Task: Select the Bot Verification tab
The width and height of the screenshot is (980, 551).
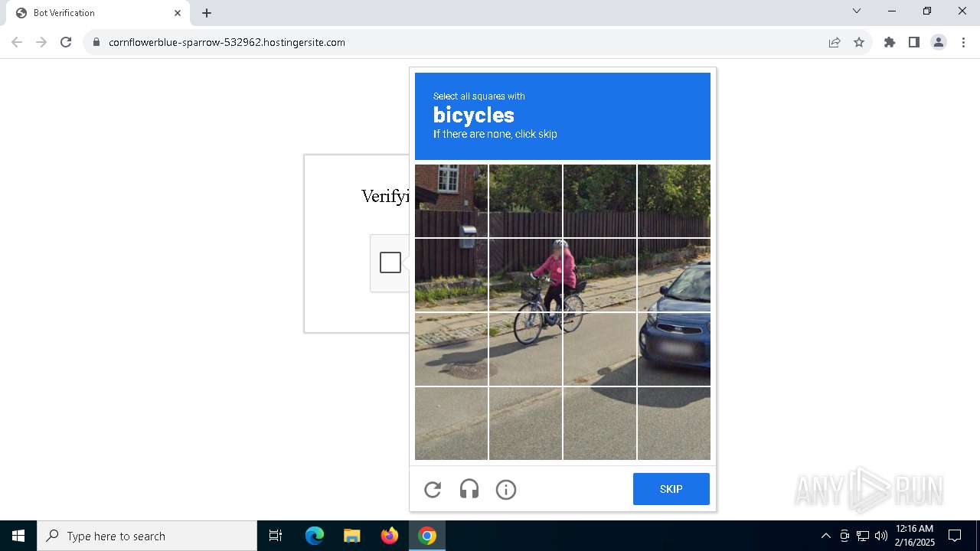Action: tap(100, 13)
